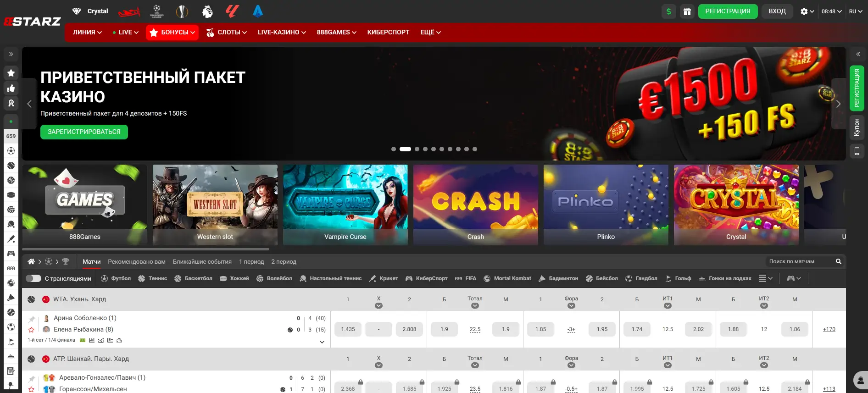Click the Premier League lion logo
The height and width of the screenshot is (393, 868).
pos(207,11)
